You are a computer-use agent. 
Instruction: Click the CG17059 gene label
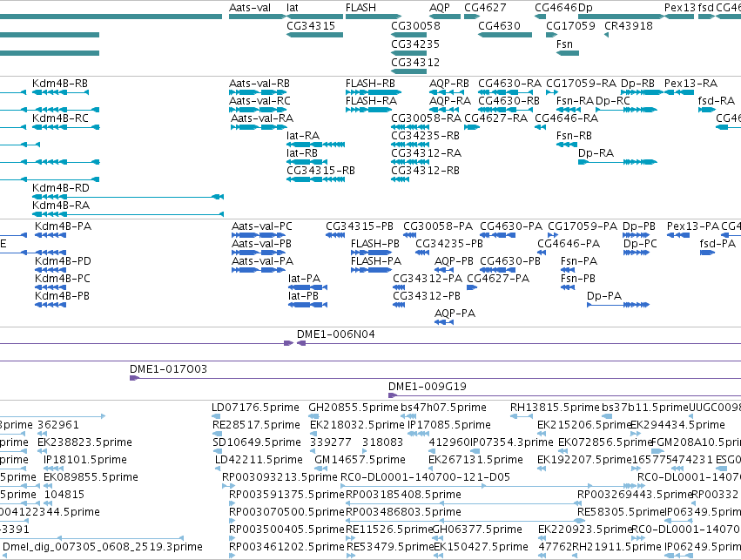tap(570, 25)
